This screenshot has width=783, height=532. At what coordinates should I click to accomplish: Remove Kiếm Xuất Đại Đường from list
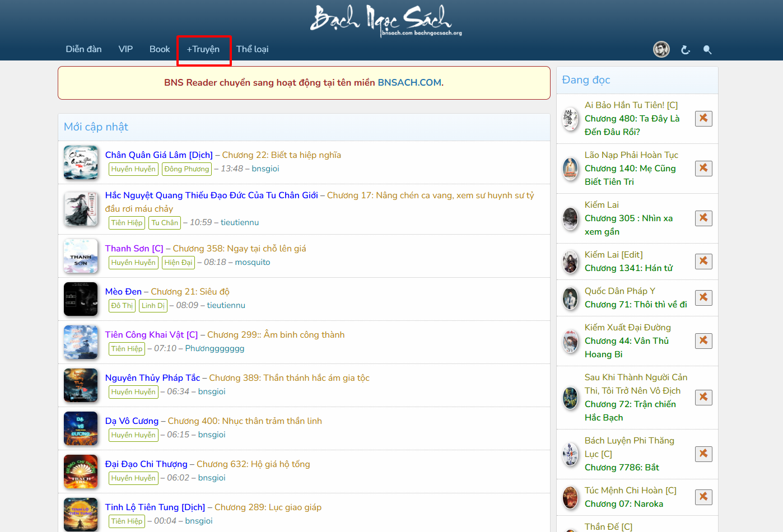point(703,340)
